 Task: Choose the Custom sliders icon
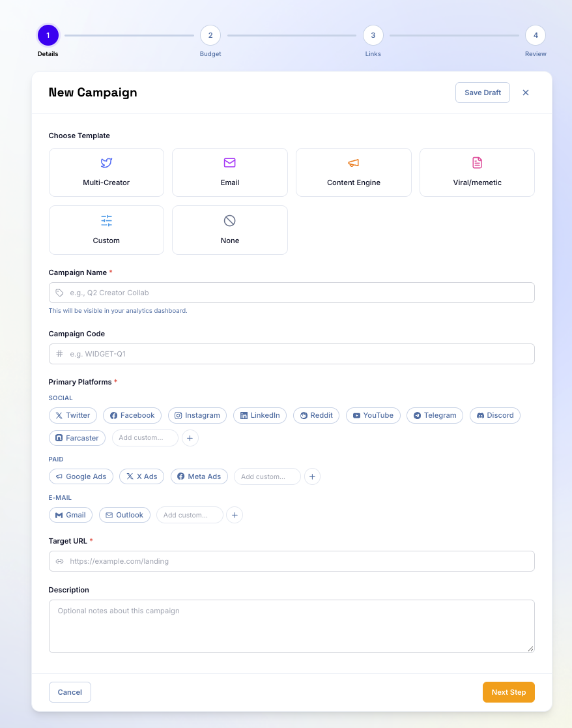pos(106,220)
